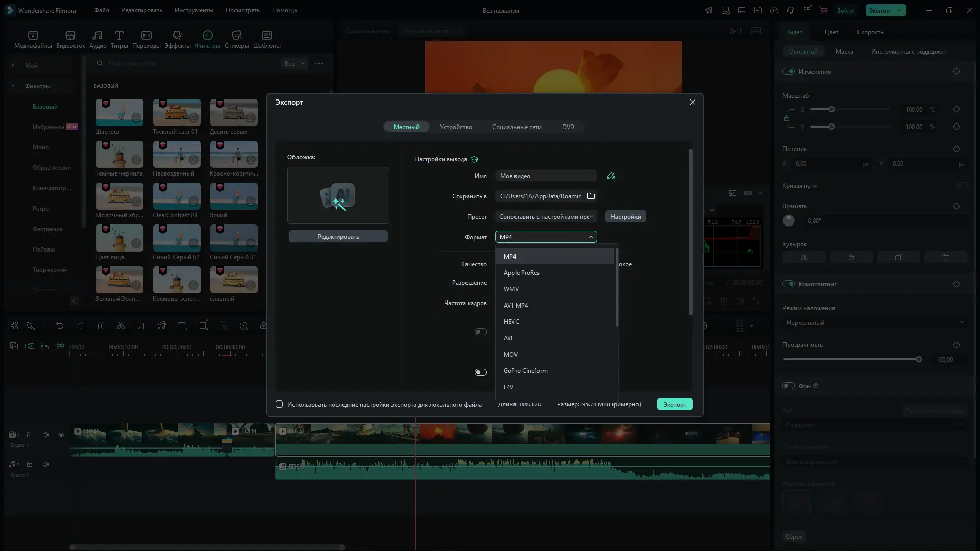The width and height of the screenshot is (980, 551).
Task: Open the Preset dropdown
Action: tap(546, 217)
